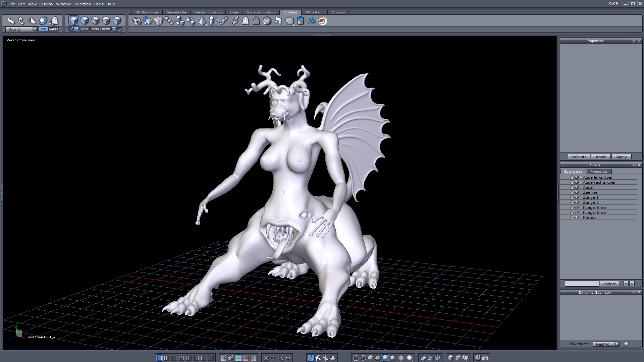
Task: Select the pyramid utility icon
Action: pos(202,21)
